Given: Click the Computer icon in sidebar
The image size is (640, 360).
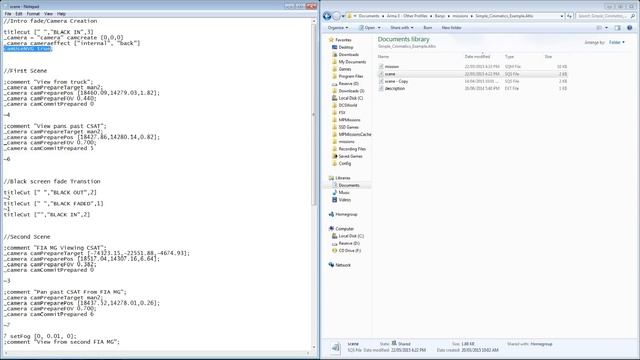Looking at the screenshot, I should click(x=331, y=229).
